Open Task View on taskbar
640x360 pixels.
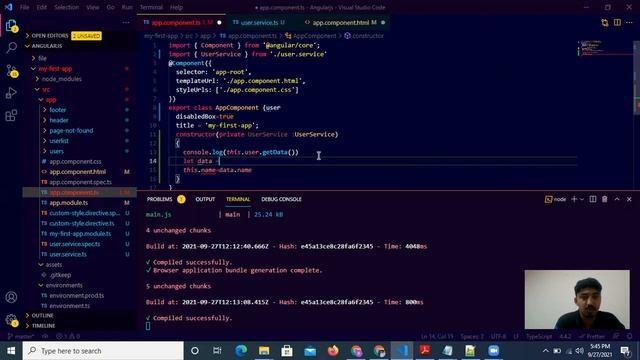(x=217, y=351)
